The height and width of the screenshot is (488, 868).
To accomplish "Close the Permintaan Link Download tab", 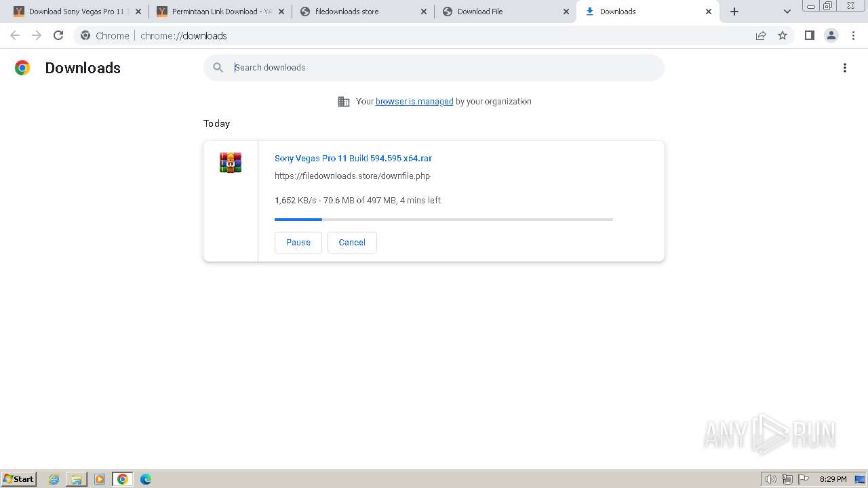I will pos(281,12).
